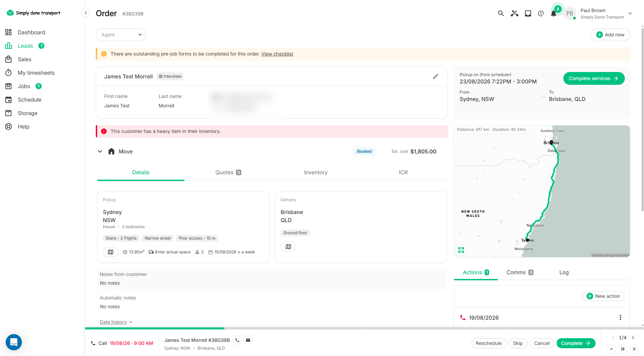Open notifications bell with 8 alerts
This screenshot has width=644, height=356.
click(x=554, y=13)
